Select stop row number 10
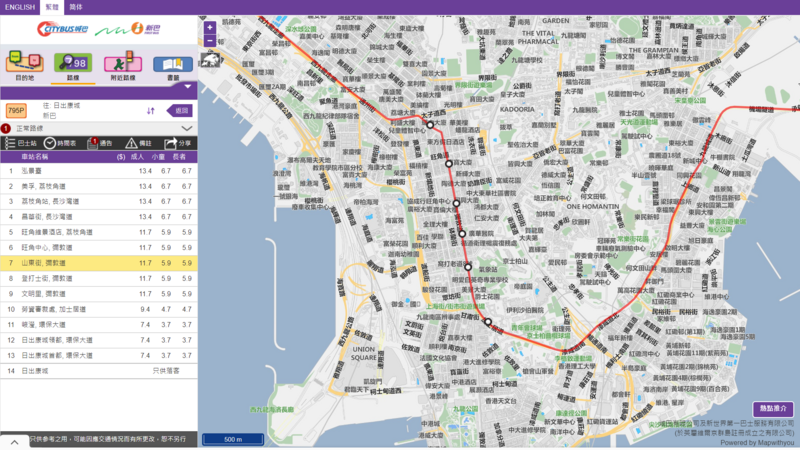 99,309
